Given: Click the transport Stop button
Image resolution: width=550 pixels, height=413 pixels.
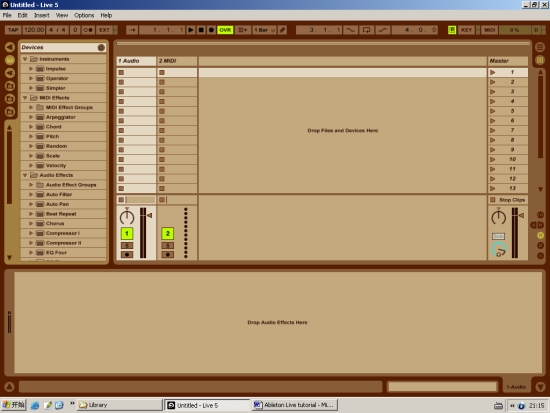Looking at the screenshot, I should coord(201,30).
